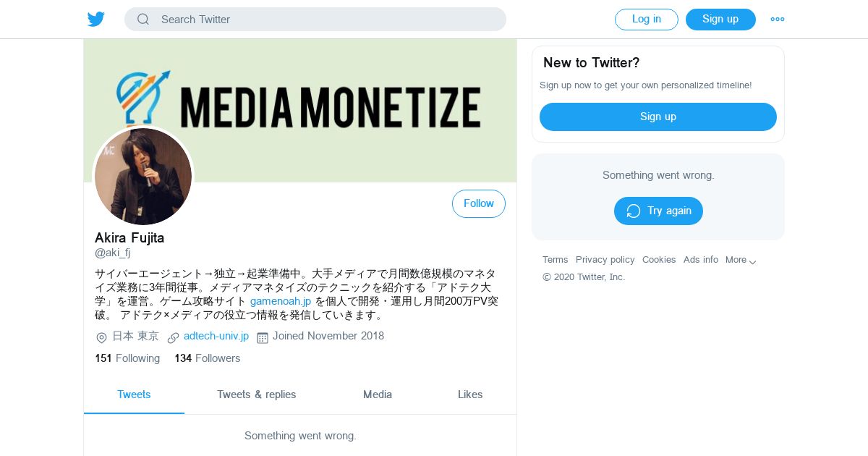This screenshot has height=456, width=868.
Task: Click the retry arrow icon in Try again
Action: (634, 211)
